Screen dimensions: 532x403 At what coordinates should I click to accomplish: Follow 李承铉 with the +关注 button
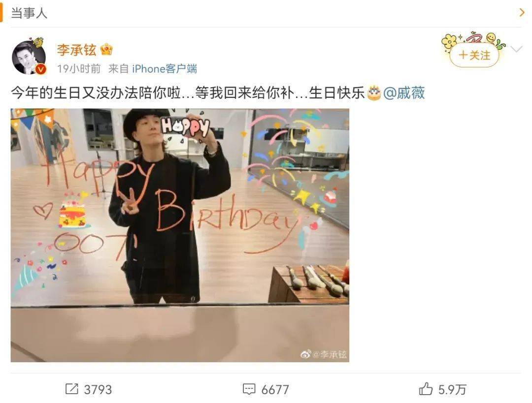[474, 55]
